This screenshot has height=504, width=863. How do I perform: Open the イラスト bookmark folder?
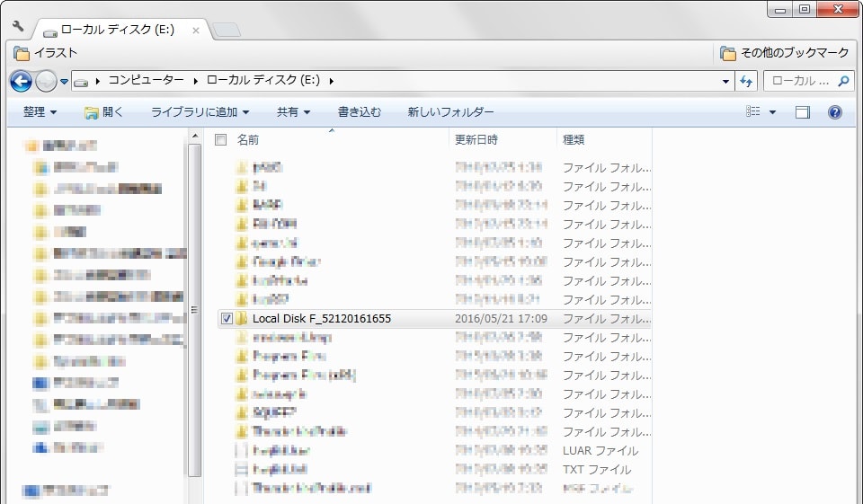[47, 53]
